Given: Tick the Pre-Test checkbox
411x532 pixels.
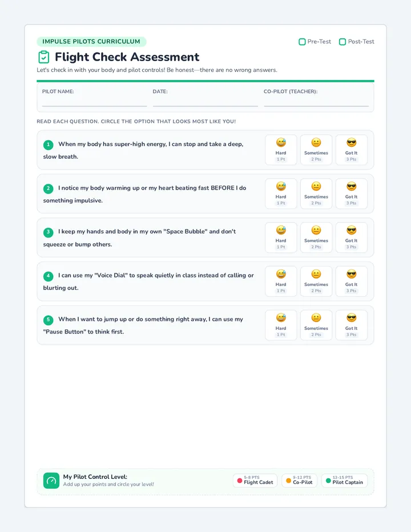Looking at the screenshot, I should (302, 42).
